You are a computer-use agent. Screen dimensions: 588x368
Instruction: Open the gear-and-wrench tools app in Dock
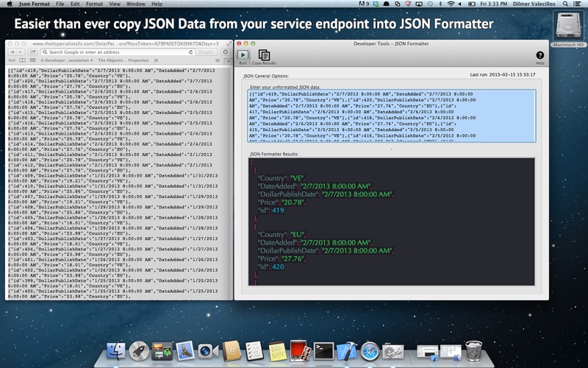point(393,351)
